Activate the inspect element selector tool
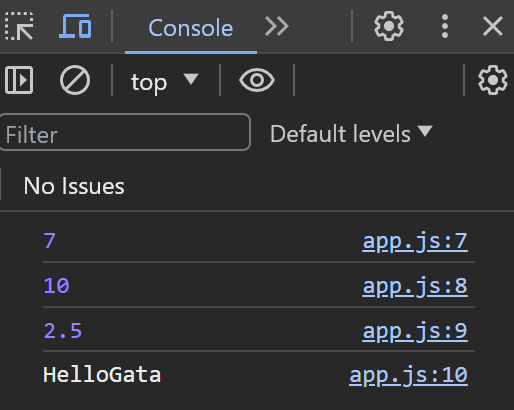 19,26
